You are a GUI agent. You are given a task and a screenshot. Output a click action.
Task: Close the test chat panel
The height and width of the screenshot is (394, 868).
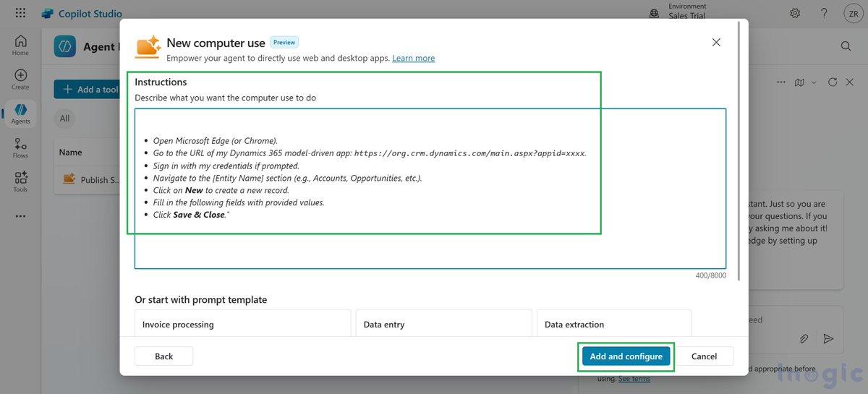click(x=850, y=82)
